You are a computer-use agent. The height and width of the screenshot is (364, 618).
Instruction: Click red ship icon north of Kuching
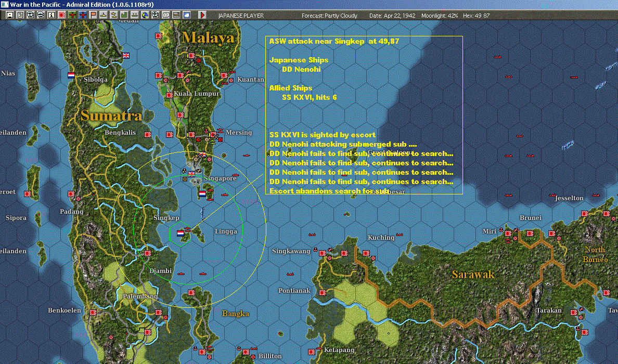(x=400, y=235)
